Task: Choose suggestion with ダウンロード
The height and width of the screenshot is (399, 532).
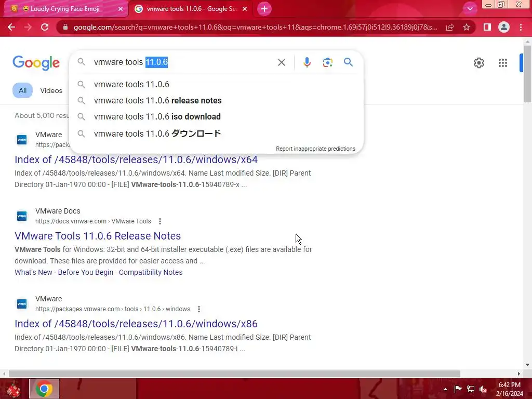Action: (217, 134)
